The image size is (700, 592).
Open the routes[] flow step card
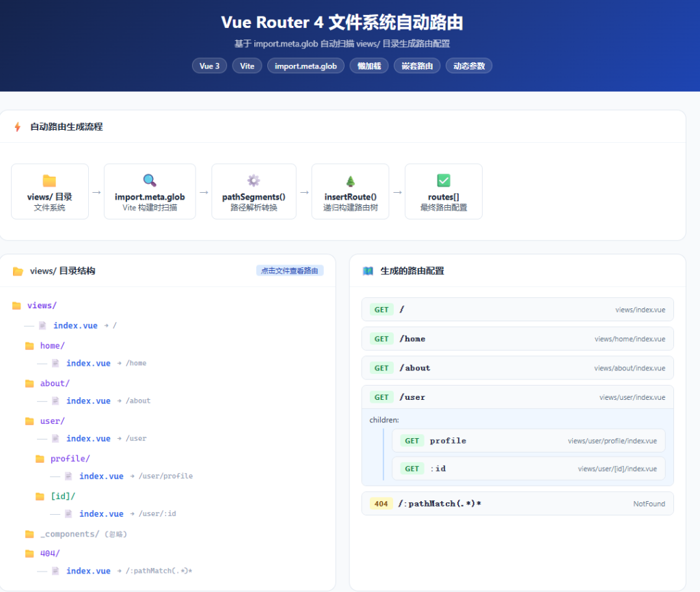coord(443,191)
